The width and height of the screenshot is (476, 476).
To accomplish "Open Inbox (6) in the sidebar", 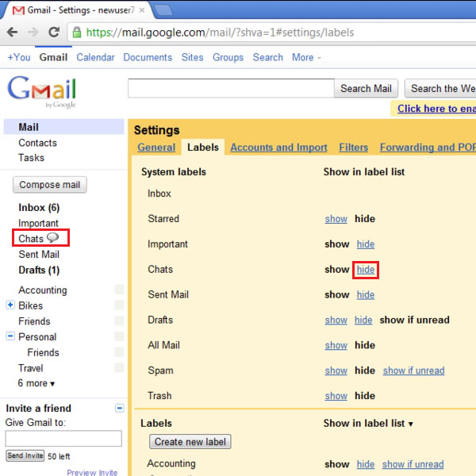I will pyautogui.click(x=39, y=208).
